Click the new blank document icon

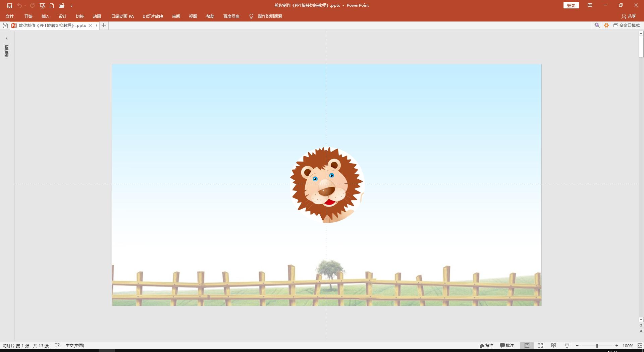52,6
